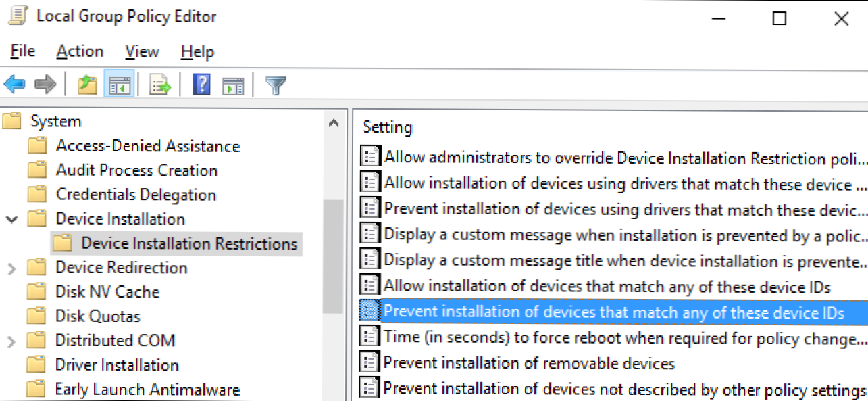Collapse the Device Installation tree node
This screenshot has height=401, width=868.
coord(11,220)
